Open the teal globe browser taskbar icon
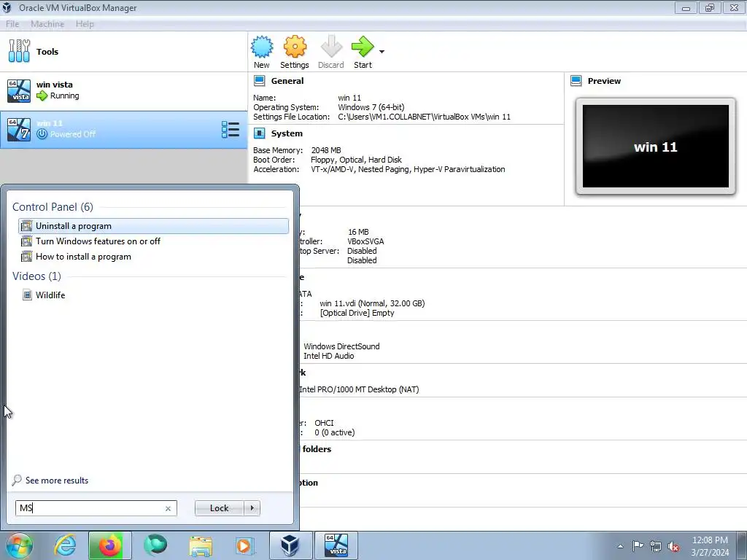 155,545
